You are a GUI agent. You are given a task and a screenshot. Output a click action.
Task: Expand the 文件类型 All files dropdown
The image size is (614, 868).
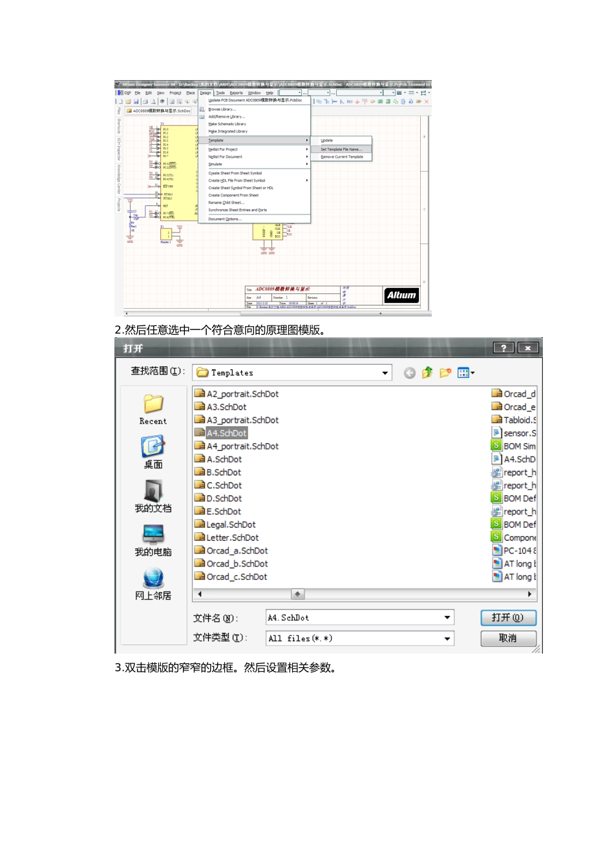tap(447, 638)
